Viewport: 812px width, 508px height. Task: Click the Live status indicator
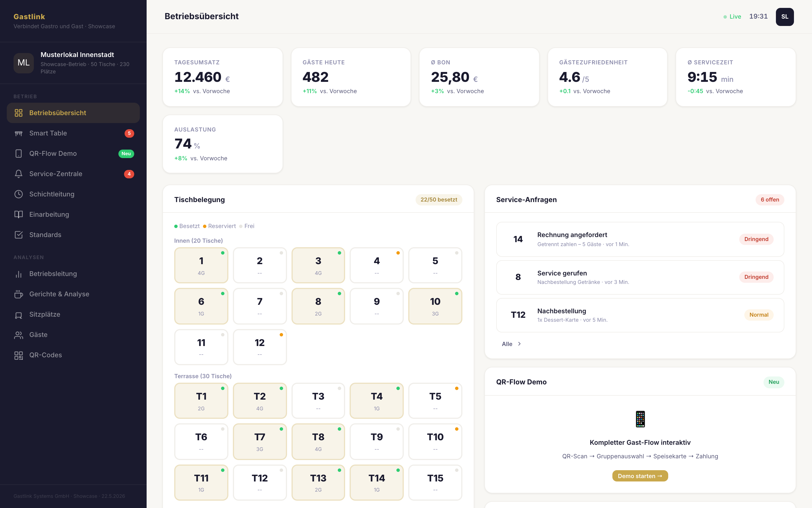(x=732, y=16)
